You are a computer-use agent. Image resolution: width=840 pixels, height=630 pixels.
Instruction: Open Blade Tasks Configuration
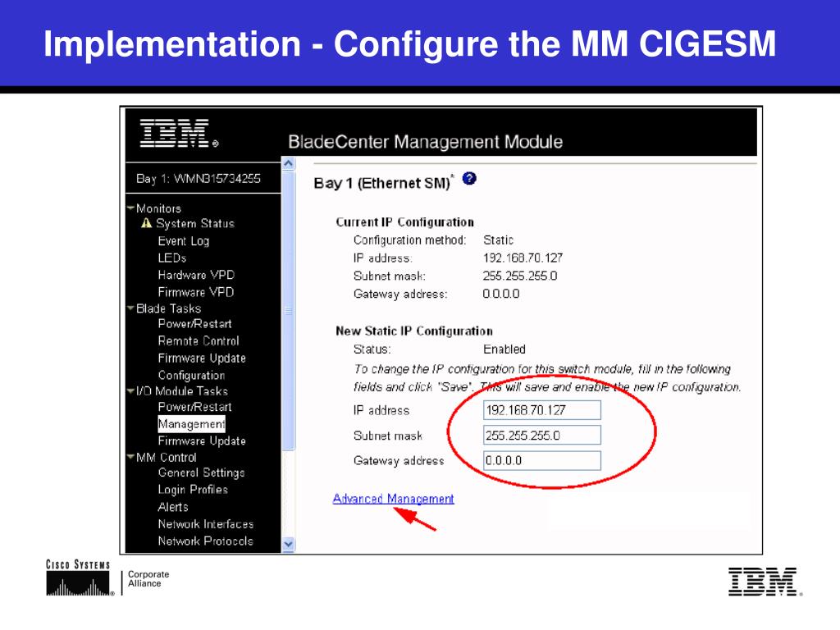pos(191,376)
